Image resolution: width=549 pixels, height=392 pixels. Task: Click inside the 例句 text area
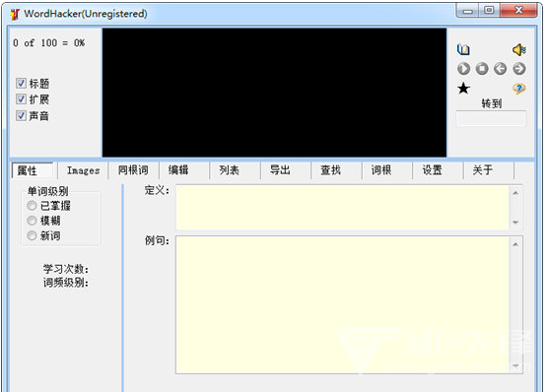[x=342, y=305]
